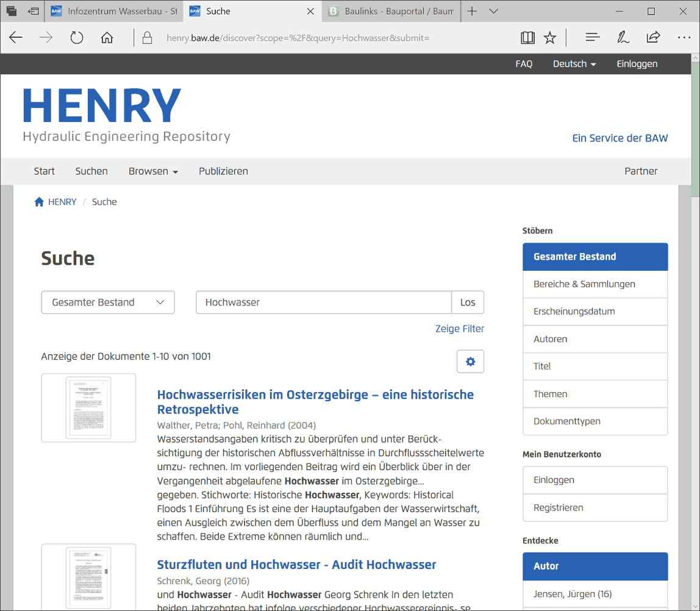Open Partner navigation item
Screen dimensions: 700x611
coord(641,171)
